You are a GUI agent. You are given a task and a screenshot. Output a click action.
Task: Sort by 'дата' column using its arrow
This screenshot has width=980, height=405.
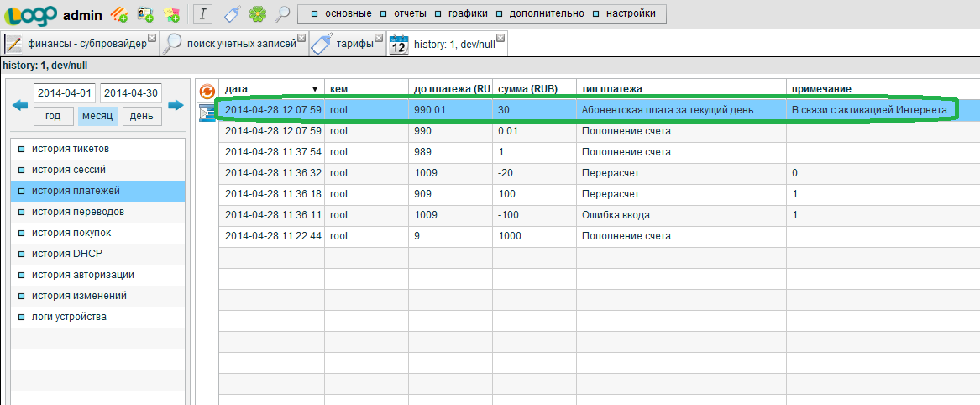tap(315, 89)
